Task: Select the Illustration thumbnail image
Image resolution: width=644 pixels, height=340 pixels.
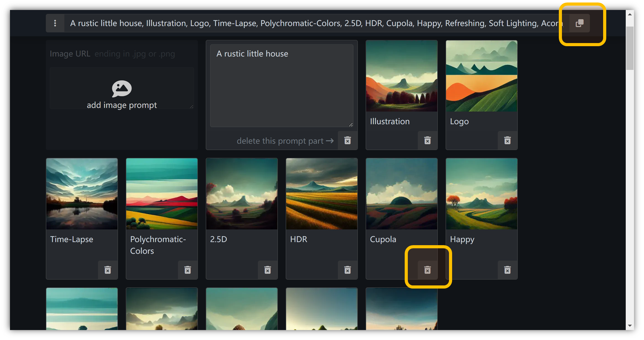Action: point(402,76)
